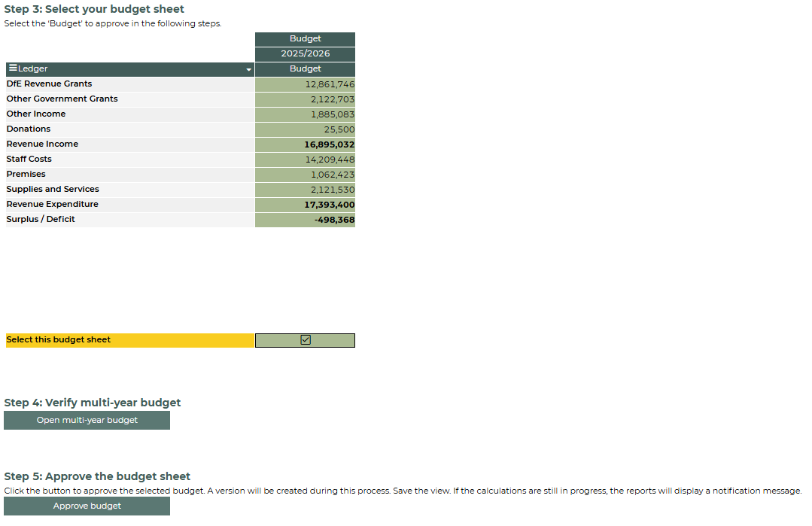812x526 pixels.
Task: Select the Supplies and Services cell 2,121,530
Action: (x=332, y=190)
